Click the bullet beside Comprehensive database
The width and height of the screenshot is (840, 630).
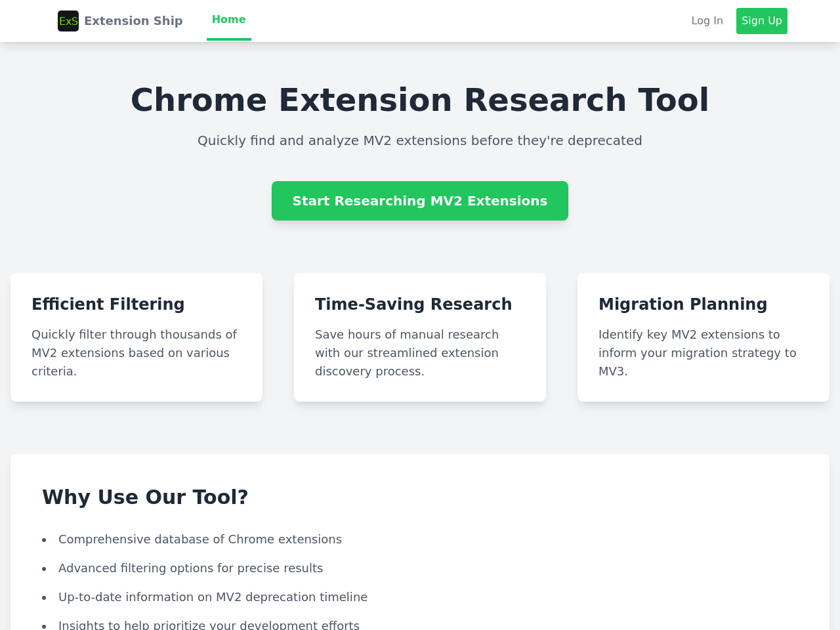pos(44,540)
